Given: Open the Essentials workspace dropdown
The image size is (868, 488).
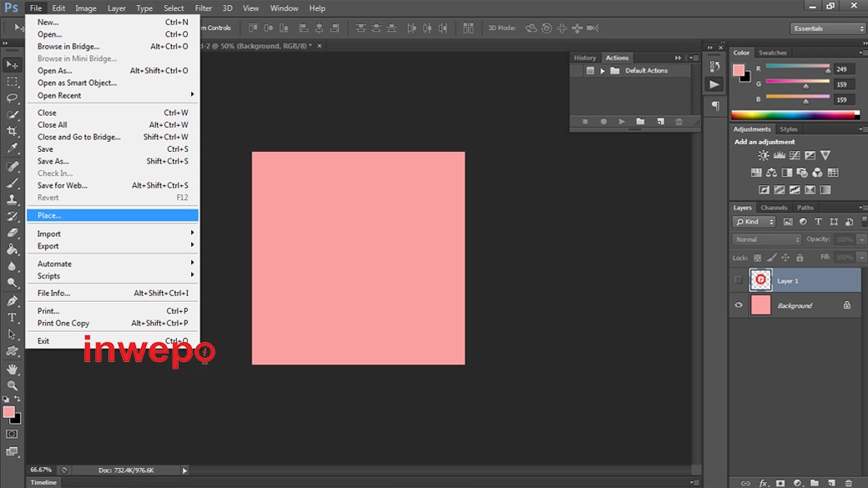Looking at the screenshot, I should [828, 28].
